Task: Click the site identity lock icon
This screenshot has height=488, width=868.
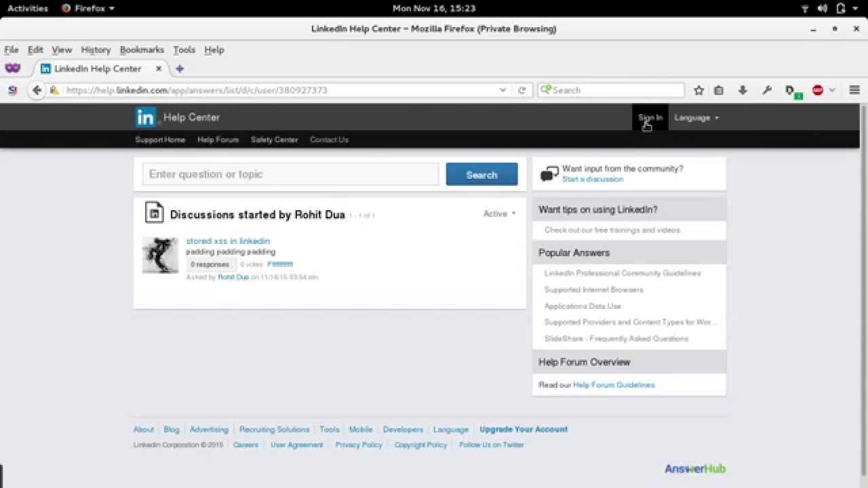Action: 54,90
